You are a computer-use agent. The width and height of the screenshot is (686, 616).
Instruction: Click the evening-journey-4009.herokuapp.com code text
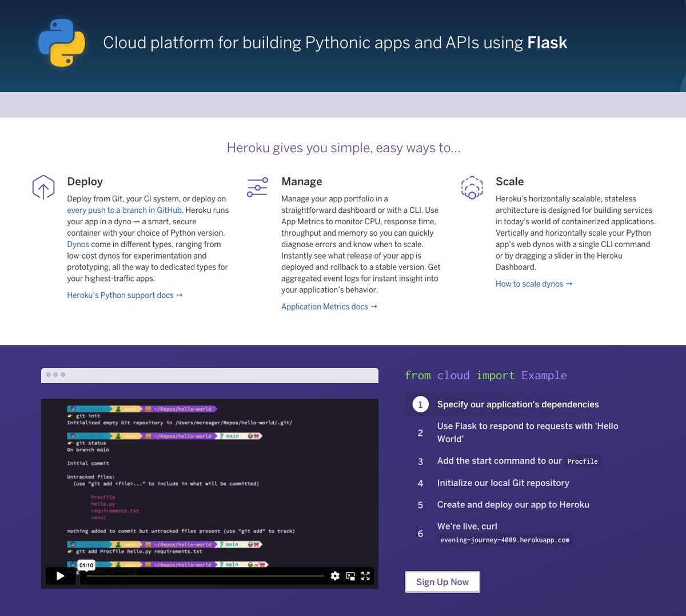tap(505, 540)
